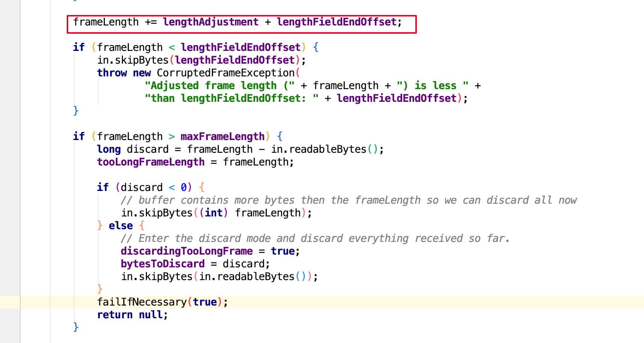Click the (int) cast keyword
644x343 pixels.
(214, 213)
